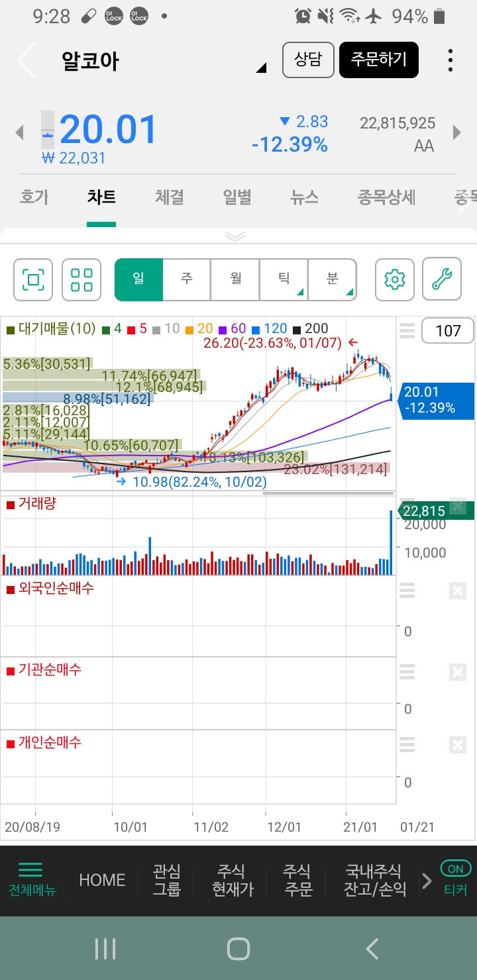Open Android recent apps button

[x=105, y=949]
